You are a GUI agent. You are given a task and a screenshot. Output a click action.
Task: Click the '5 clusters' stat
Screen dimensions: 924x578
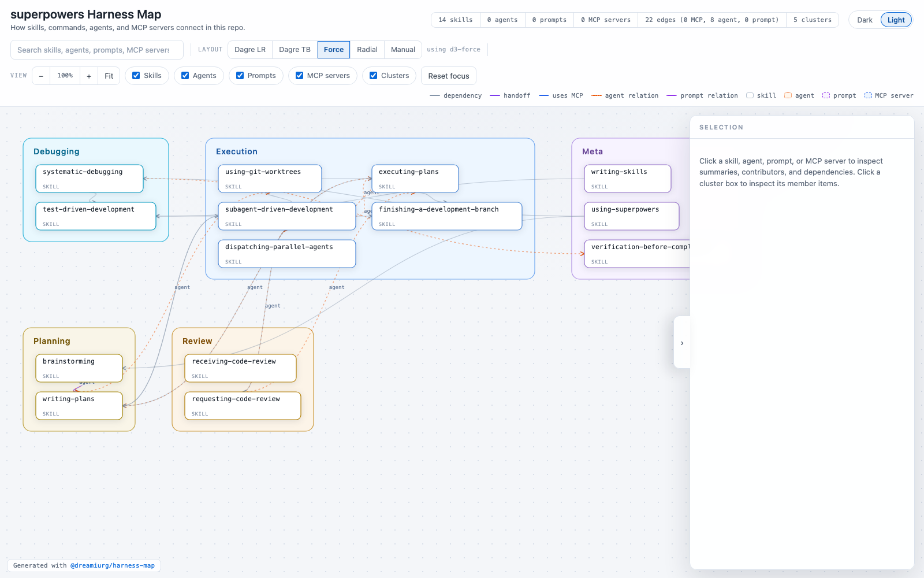813,20
